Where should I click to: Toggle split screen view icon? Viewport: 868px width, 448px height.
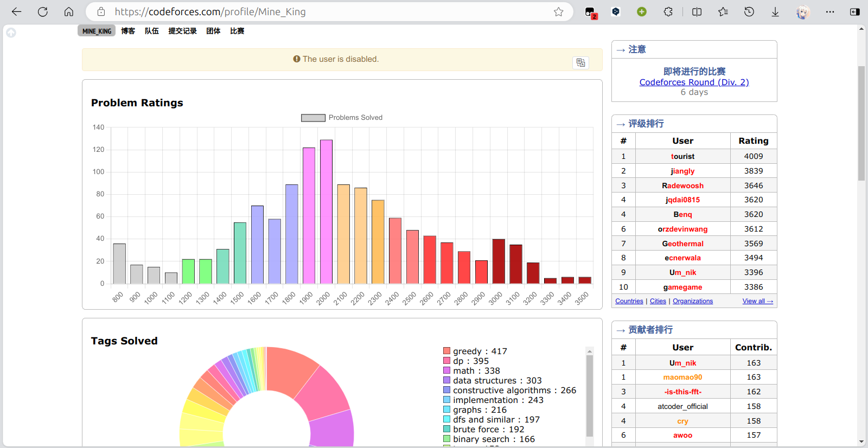click(x=697, y=11)
